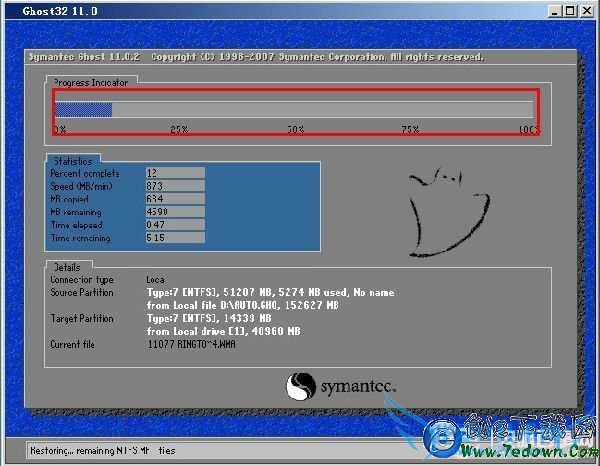Click the Current file label
The image size is (600, 466).
(72, 344)
